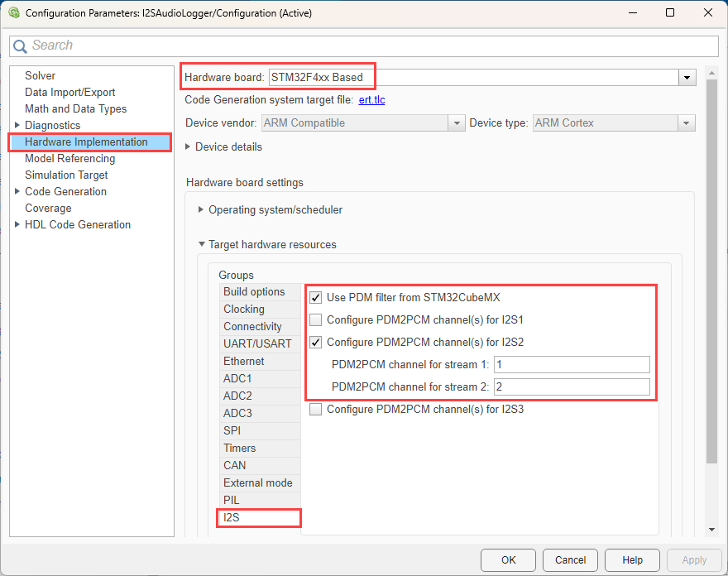This screenshot has height=576, width=728.
Task: Uncheck Use PDM filter from STM32CubeMX
Action: pos(315,297)
